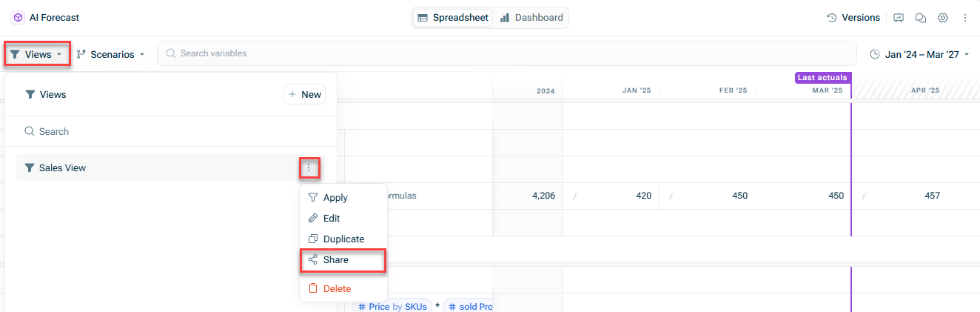Expand the Views dropdown
980x312 pixels.
(x=37, y=54)
